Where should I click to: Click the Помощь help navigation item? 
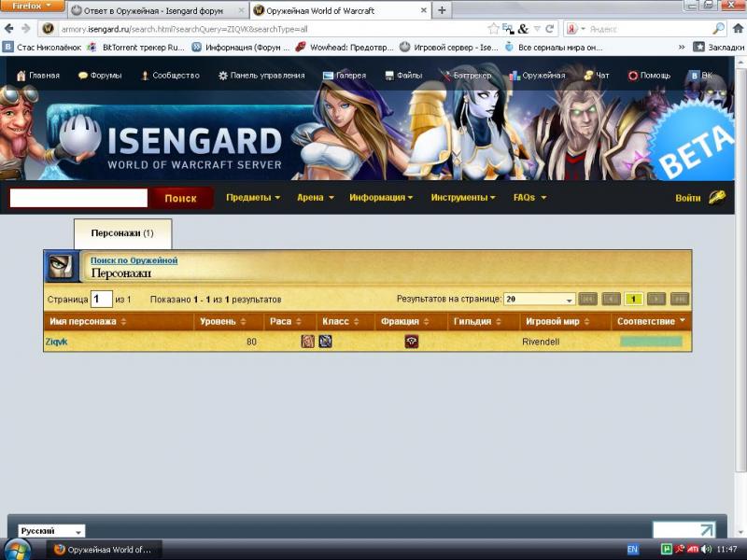click(x=649, y=76)
